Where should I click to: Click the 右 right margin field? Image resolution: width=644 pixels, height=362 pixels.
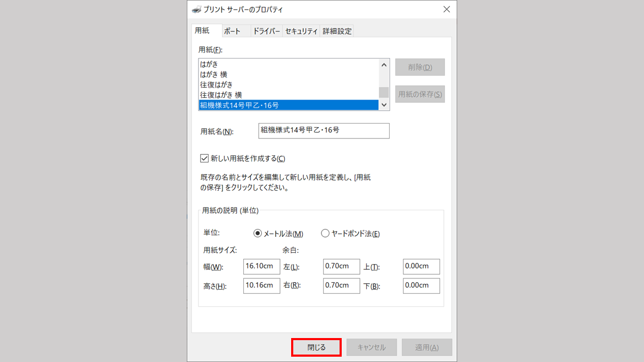pos(342,285)
